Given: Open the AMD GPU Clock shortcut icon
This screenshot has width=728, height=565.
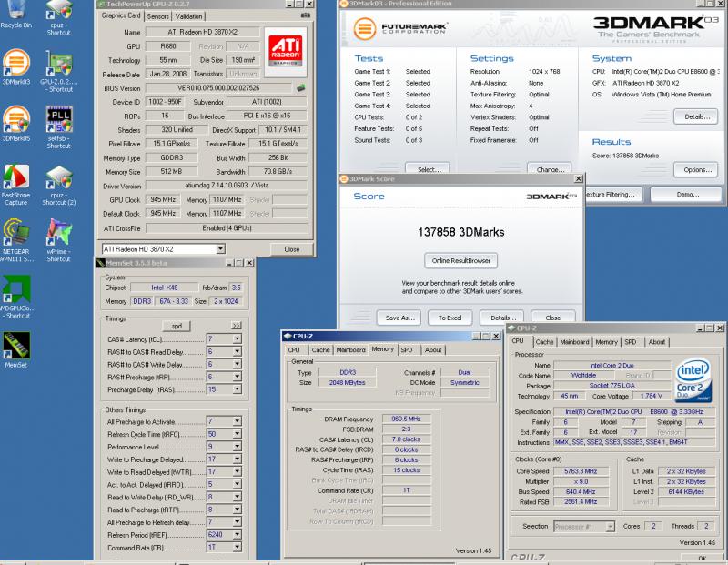Looking at the screenshot, I should point(16,298).
